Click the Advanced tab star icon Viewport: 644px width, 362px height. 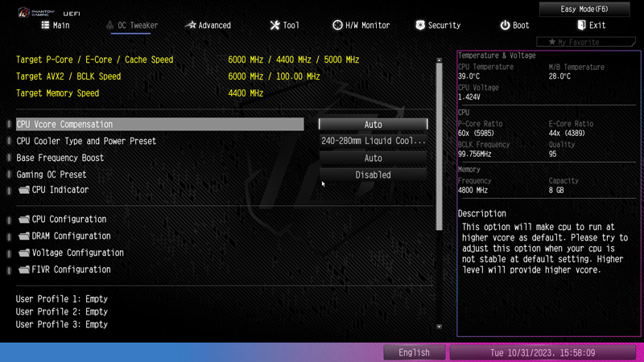191,25
